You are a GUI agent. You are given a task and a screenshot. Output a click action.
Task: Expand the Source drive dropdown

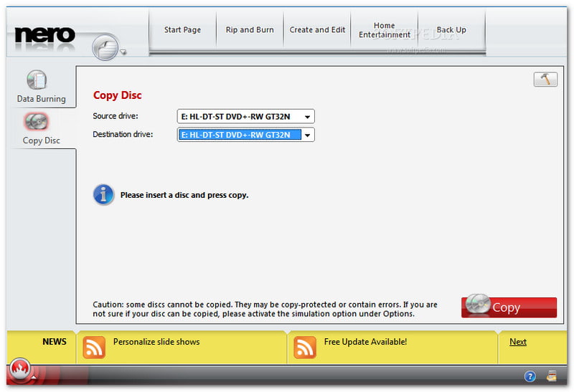click(x=307, y=117)
